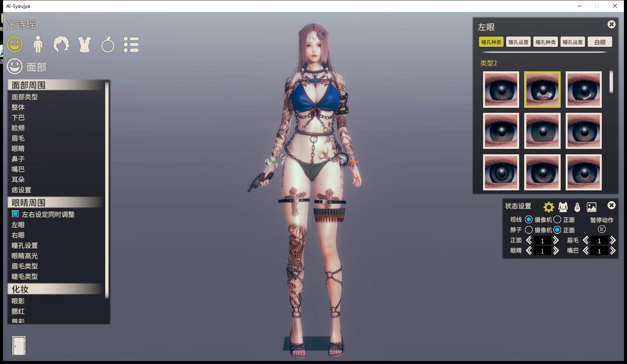Open 脸颊 settings
This screenshot has height=364, width=627.
point(18,128)
